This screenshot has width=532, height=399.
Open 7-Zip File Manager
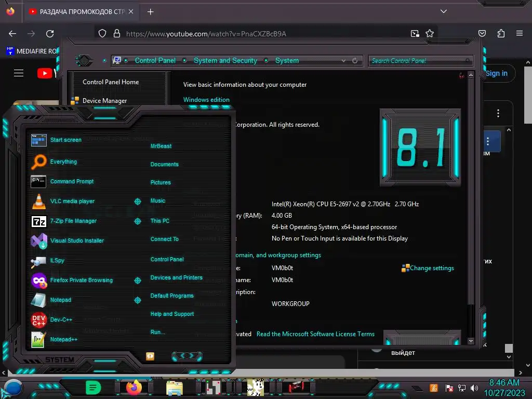(x=64, y=221)
